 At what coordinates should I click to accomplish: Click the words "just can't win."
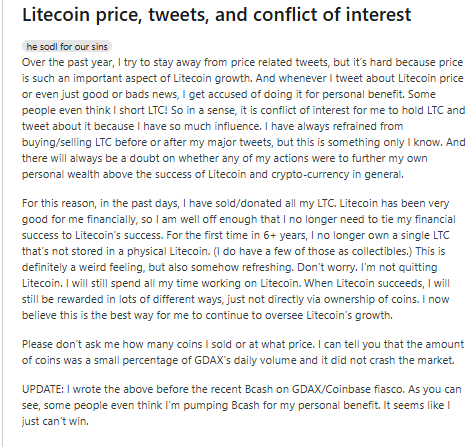55,421
